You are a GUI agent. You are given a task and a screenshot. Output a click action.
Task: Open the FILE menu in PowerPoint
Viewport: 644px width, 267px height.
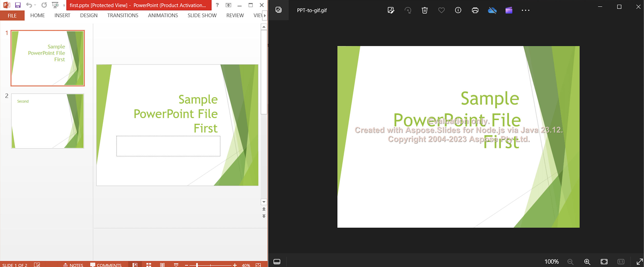pyautogui.click(x=12, y=15)
